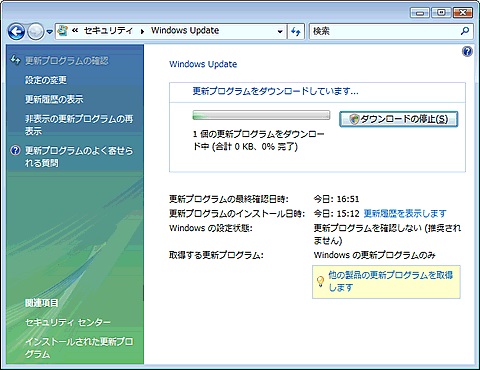Click 更新プログラムをダウンロードしています status text
The image size is (480, 370).
click(276, 91)
